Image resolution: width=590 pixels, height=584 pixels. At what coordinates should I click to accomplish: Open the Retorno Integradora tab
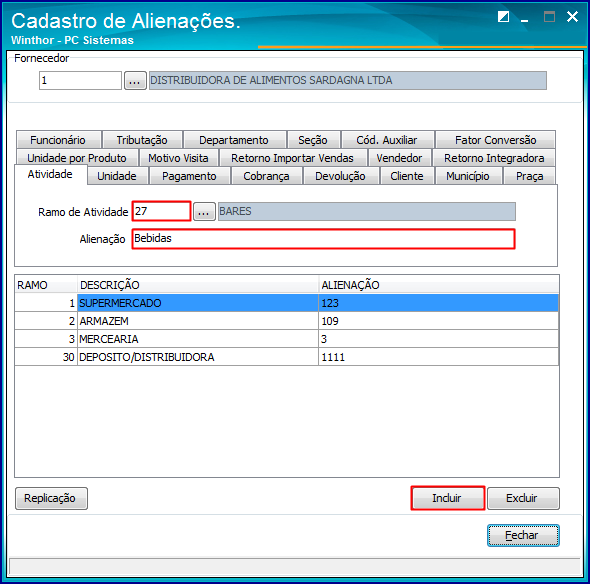point(494,158)
